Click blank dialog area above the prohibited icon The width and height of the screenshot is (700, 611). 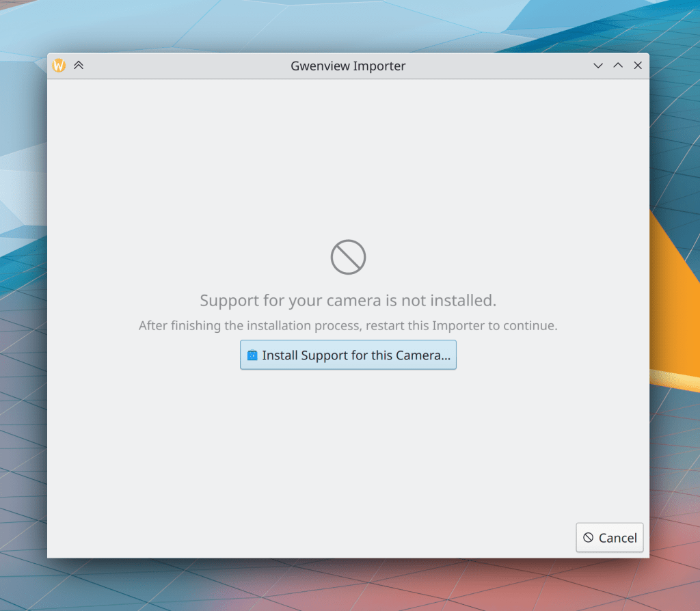pyautogui.click(x=348, y=157)
